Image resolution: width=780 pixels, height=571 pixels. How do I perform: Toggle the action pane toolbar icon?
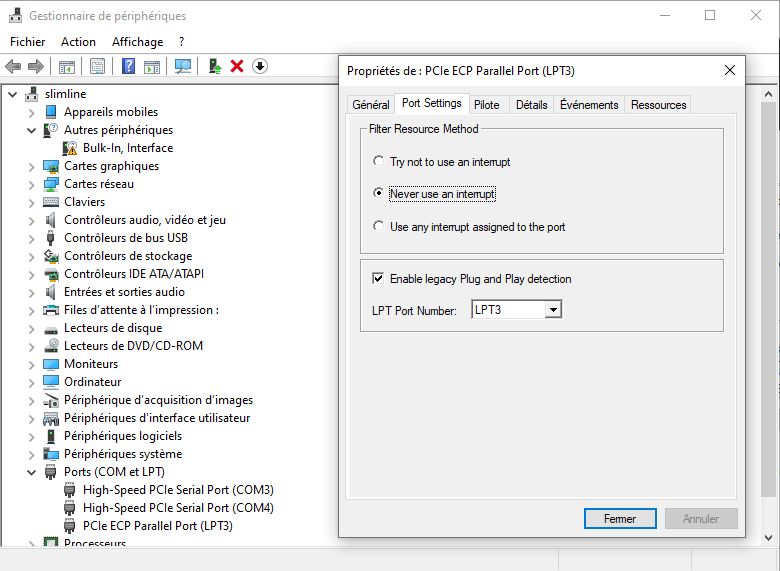(x=152, y=66)
